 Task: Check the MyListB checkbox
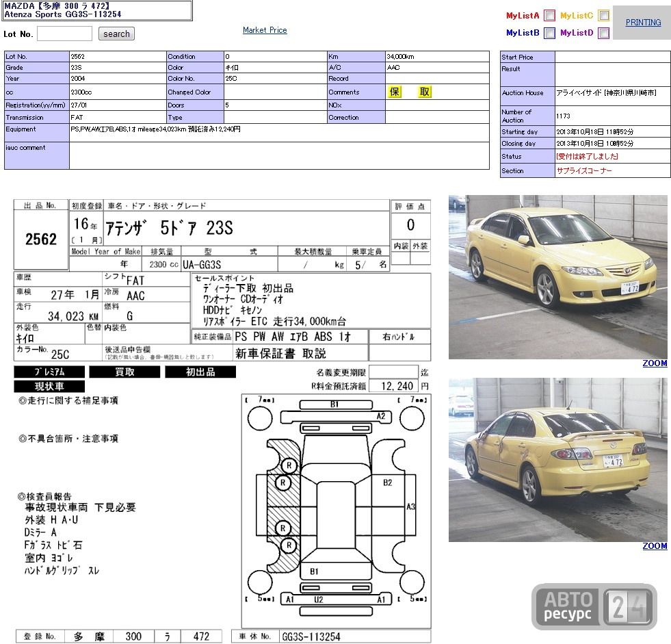coord(549,33)
